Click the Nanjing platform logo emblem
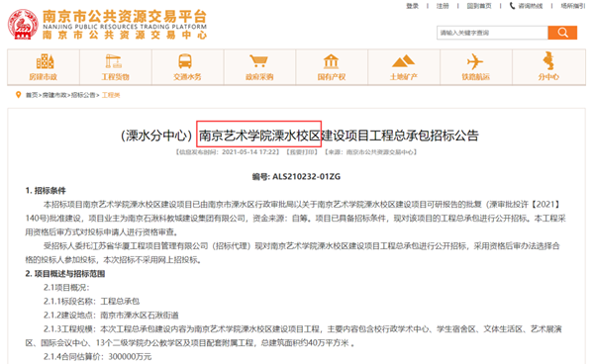The image size is (594, 364). point(23,25)
